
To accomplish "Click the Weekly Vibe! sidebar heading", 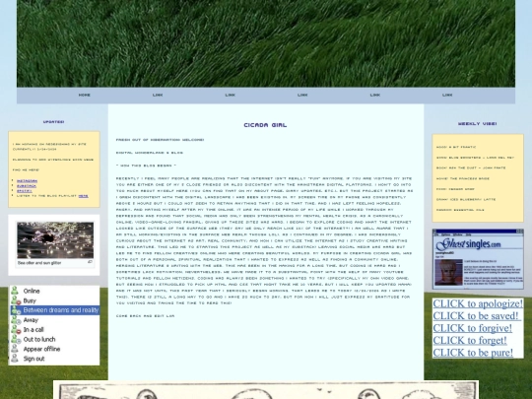I will coord(478,124).
